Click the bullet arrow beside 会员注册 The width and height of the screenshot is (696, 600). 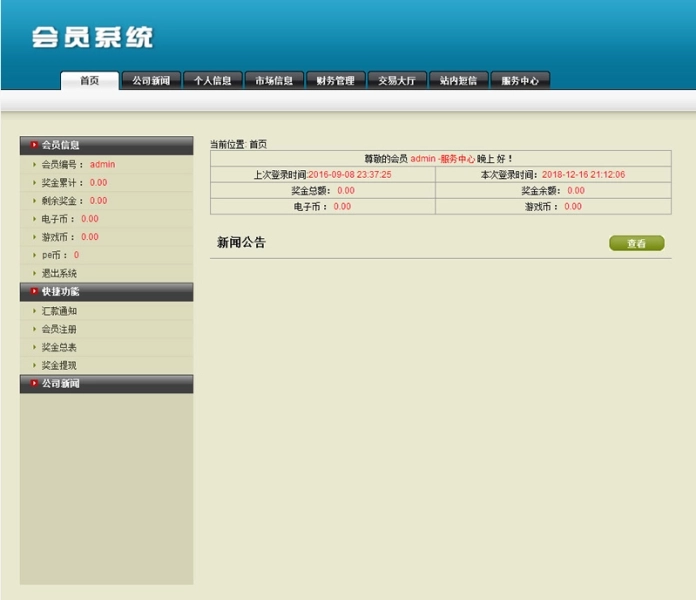coord(34,329)
